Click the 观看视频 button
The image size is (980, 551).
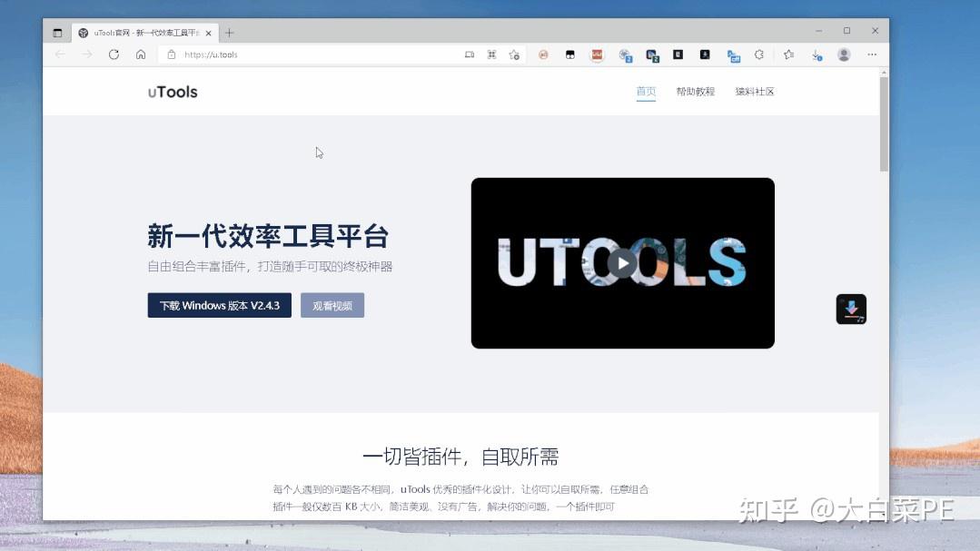pyautogui.click(x=332, y=305)
